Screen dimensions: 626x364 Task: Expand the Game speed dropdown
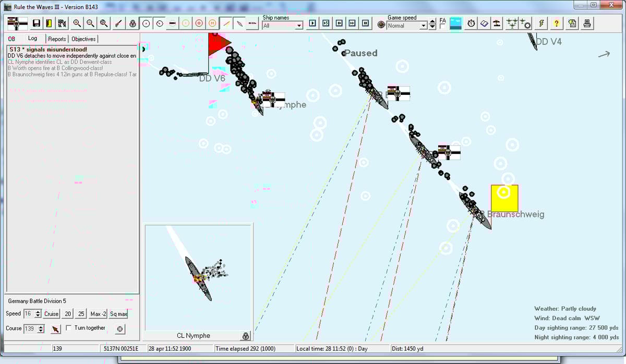coord(424,26)
